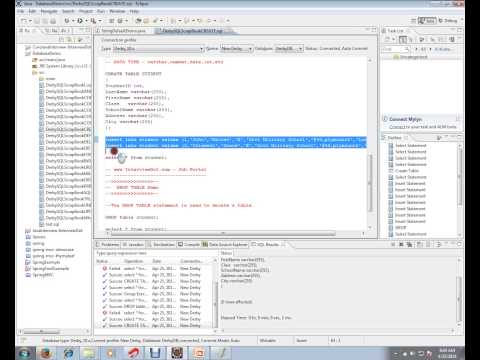The image size is (480, 360).
Task: Open the Help menu
Action: (134, 11)
